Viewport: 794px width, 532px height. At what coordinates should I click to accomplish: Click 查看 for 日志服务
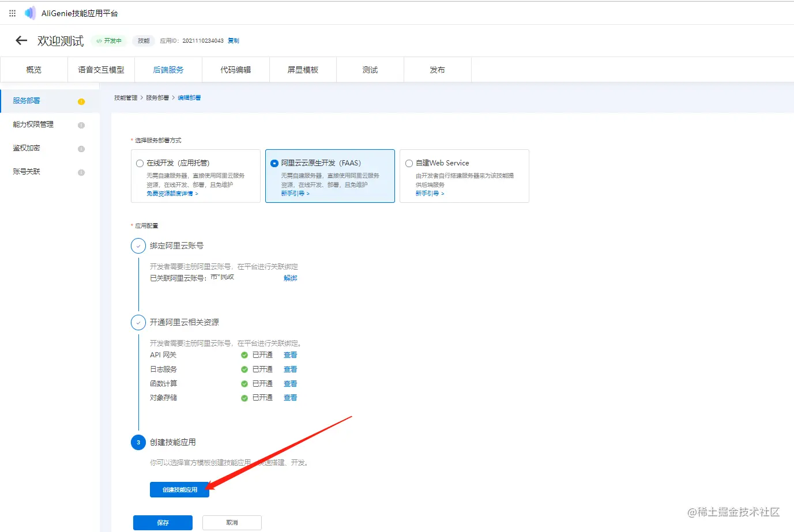pyautogui.click(x=291, y=369)
